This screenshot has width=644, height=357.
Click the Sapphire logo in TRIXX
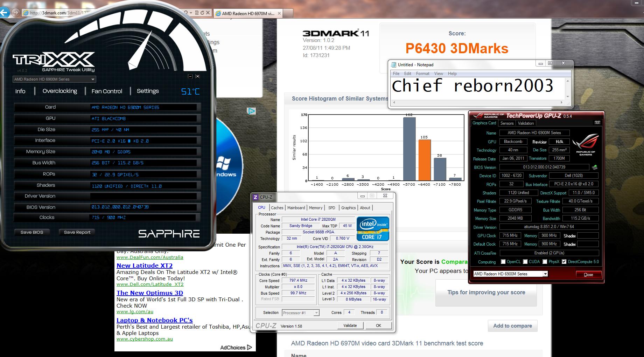(x=169, y=234)
